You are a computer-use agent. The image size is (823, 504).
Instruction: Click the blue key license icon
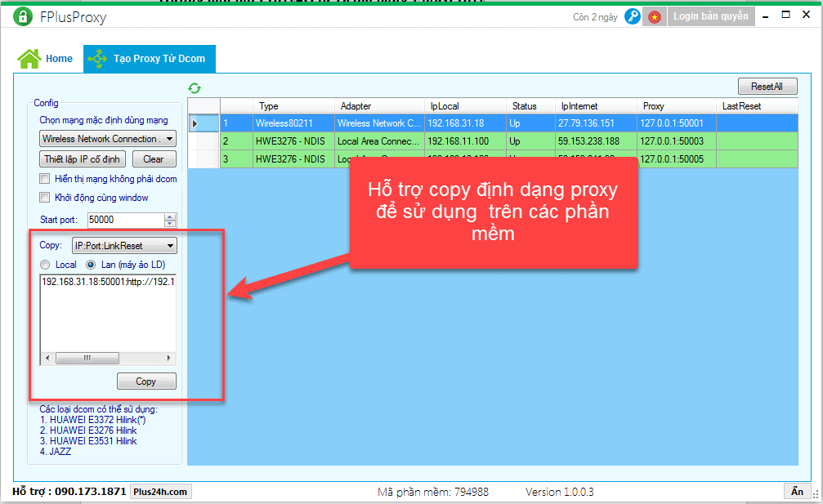pyautogui.click(x=632, y=16)
